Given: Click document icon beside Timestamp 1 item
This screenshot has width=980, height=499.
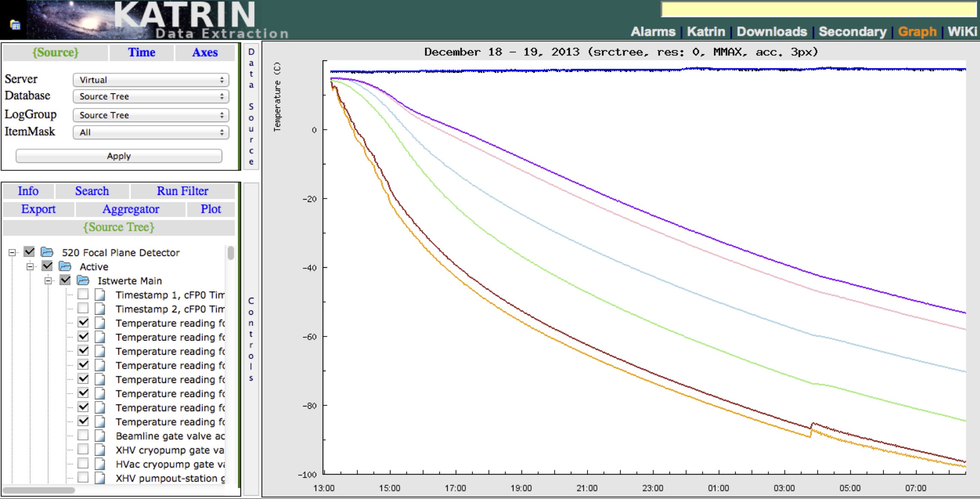Looking at the screenshot, I should click(100, 294).
